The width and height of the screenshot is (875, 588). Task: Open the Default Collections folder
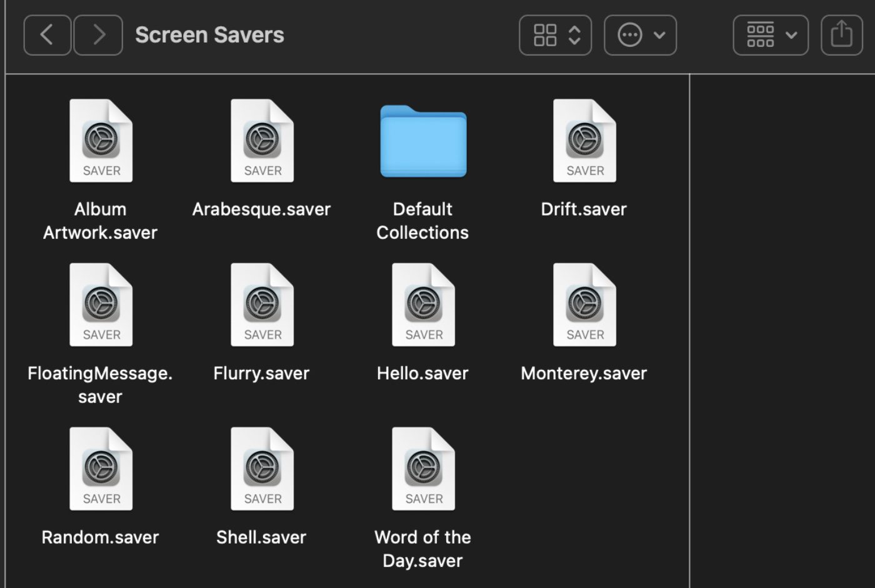point(423,141)
